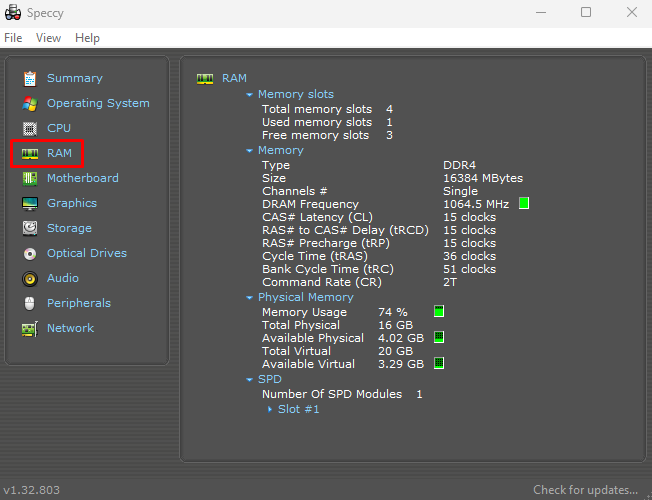Open the View menu
This screenshot has width=652, height=500.
[x=48, y=38]
